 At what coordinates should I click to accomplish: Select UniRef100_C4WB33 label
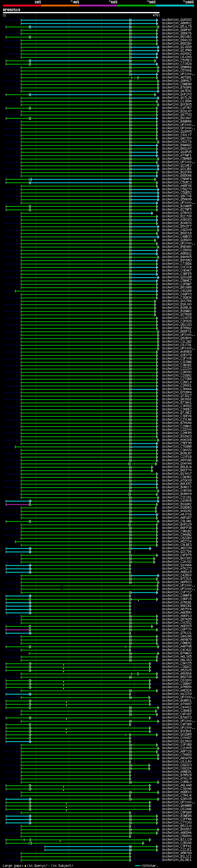pyautogui.click(x=177, y=237)
